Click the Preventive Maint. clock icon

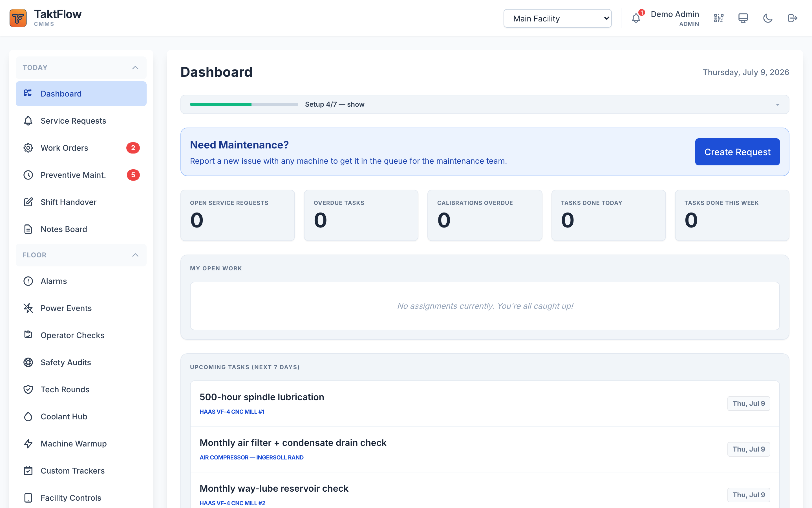click(28, 175)
